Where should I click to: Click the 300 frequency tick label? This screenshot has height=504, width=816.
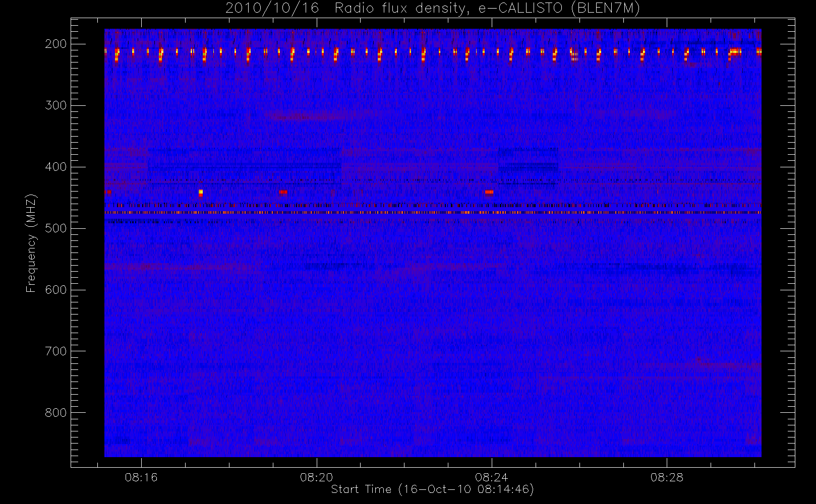[56, 105]
